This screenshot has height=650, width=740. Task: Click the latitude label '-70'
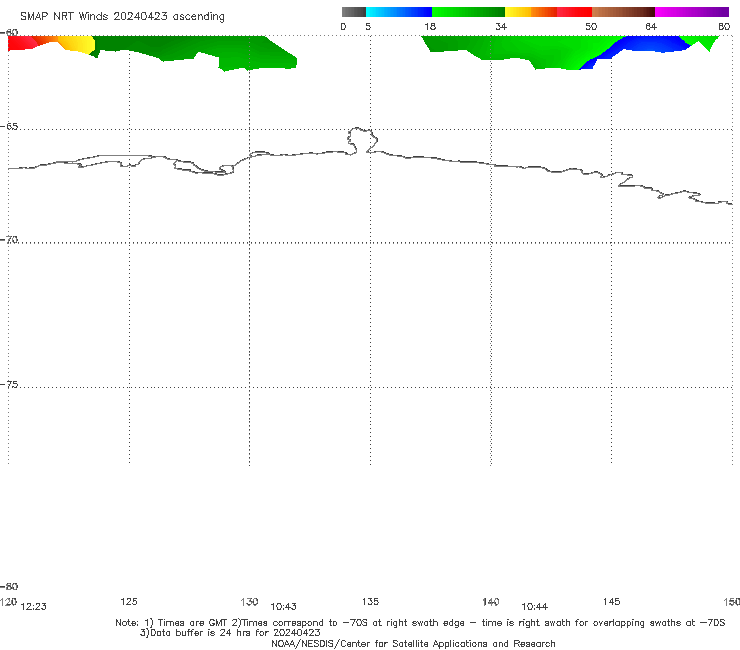click(x=9, y=240)
